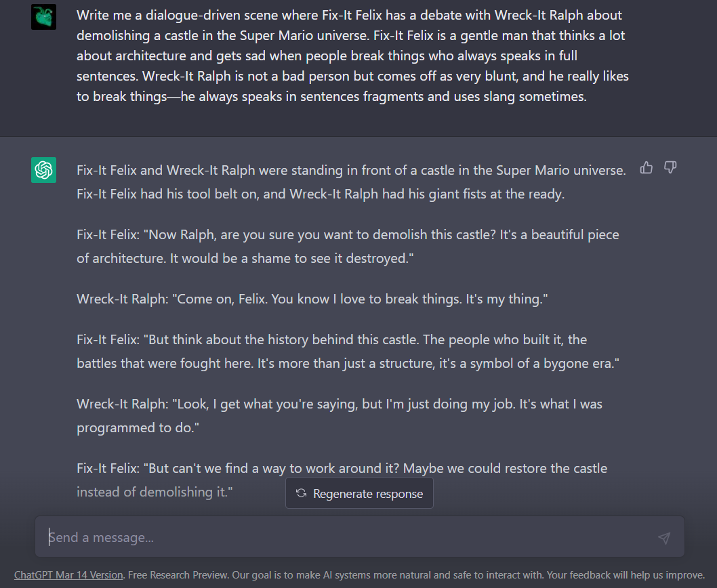
Task: Click Felix's line starting "Now Ralph, are you sure"
Action: click(x=348, y=247)
